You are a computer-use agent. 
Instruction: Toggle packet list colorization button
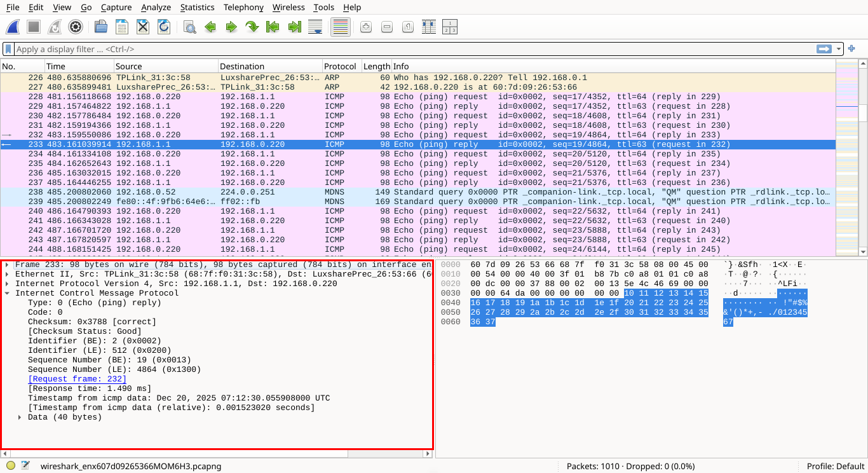point(341,27)
